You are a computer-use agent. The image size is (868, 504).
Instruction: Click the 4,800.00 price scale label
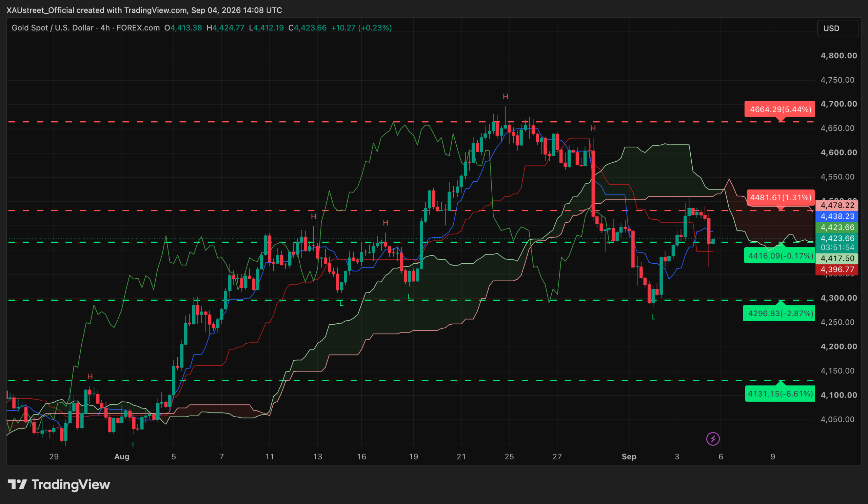[x=839, y=56]
